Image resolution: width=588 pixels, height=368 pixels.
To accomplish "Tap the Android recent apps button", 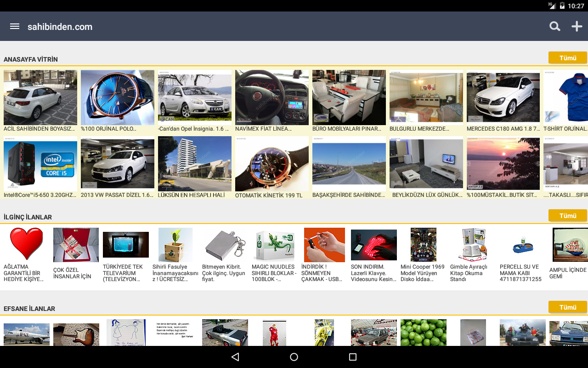I will [353, 357].
